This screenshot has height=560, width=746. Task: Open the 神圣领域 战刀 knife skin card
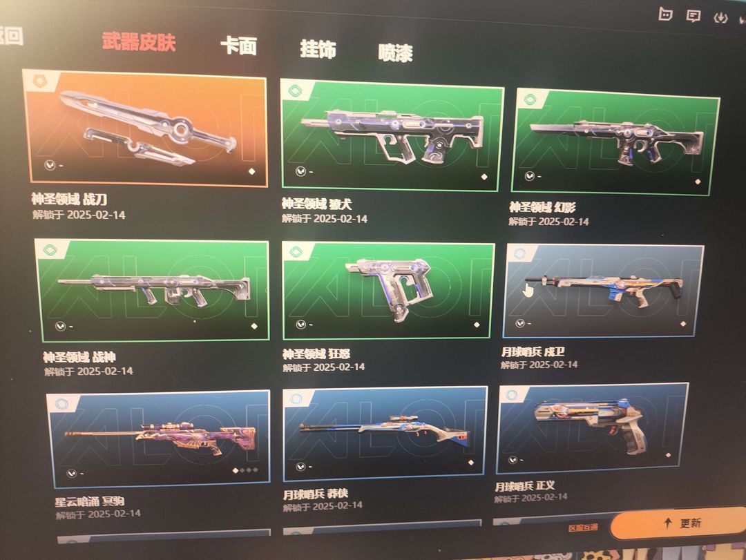(x=146, y=128)
